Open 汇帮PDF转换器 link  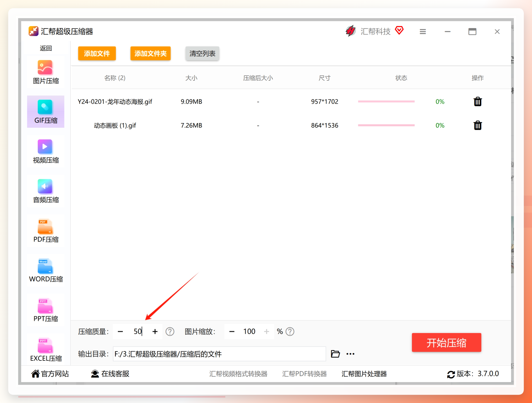[305, 374]
